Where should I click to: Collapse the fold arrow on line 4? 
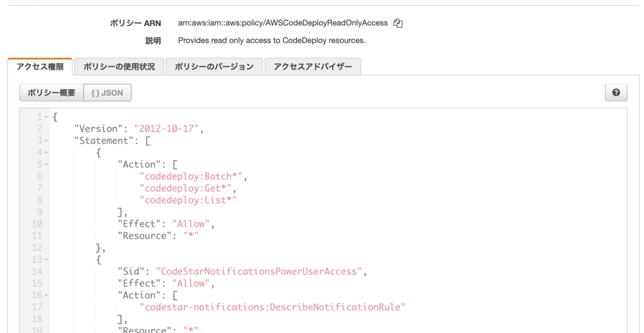(47, 153)
